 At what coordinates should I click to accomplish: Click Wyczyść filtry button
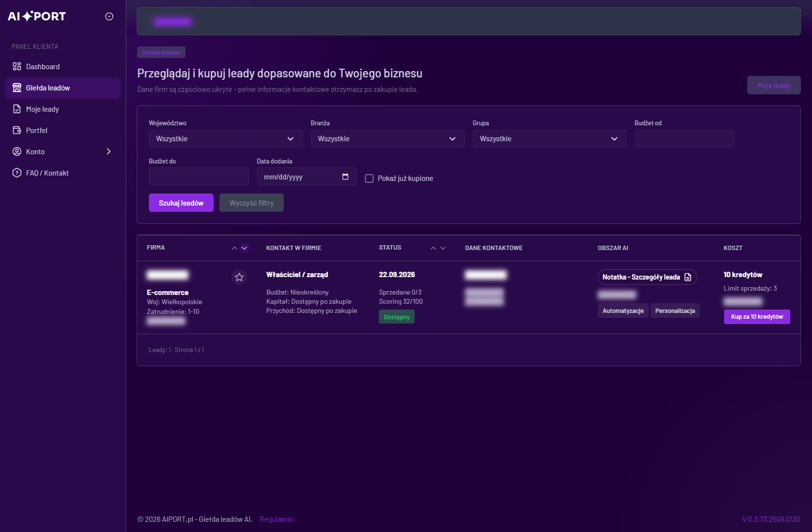[x=251, y=203]
